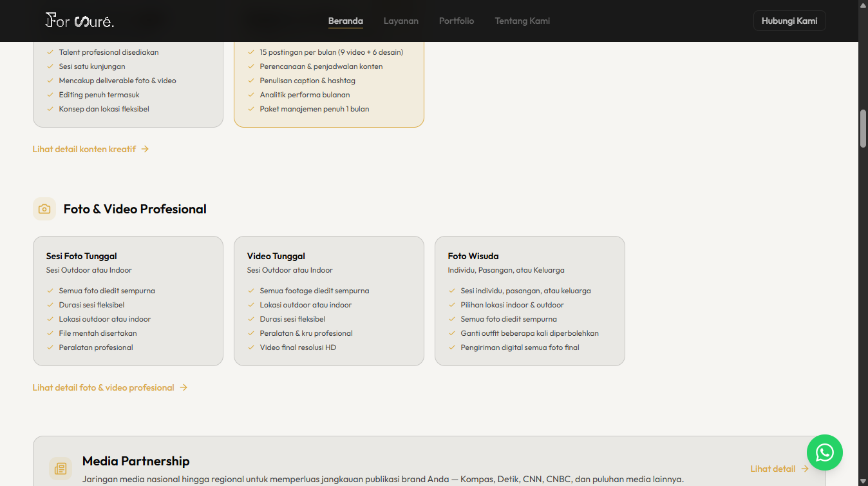This screenshot has height=486, width=868.
Task: Click the arrow after Lihat detail konten kreatif
Action: click(x=145, y=149)
